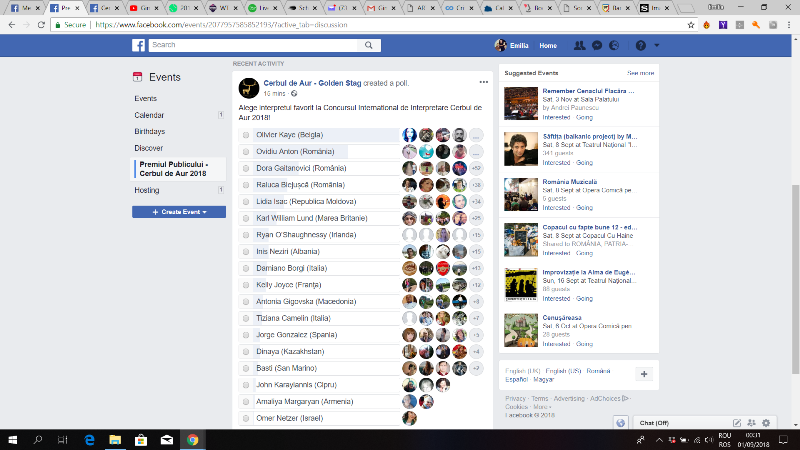Select Olivier Kaye (Belgia) poll option
Viewport: 800px width, 450px height.
click(x=246, y=135)
